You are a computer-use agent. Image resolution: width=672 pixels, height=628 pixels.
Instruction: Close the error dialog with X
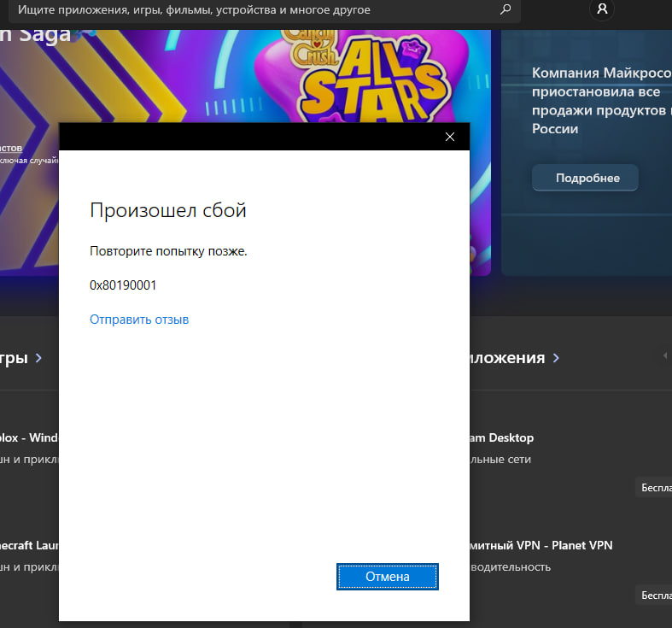[450, 137]
